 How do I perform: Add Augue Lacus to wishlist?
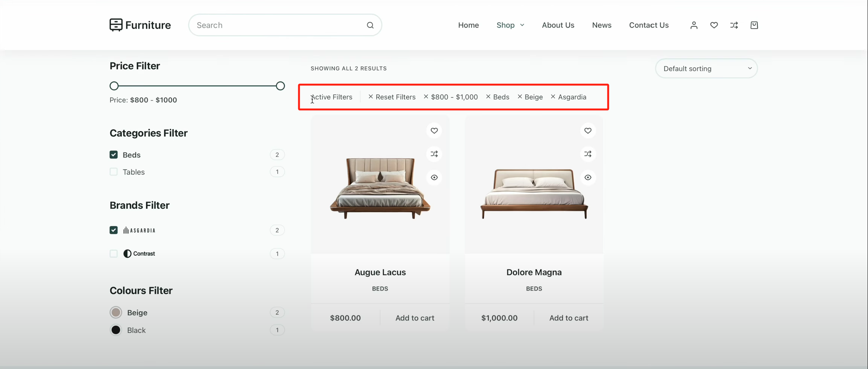(x=434, y=131)
